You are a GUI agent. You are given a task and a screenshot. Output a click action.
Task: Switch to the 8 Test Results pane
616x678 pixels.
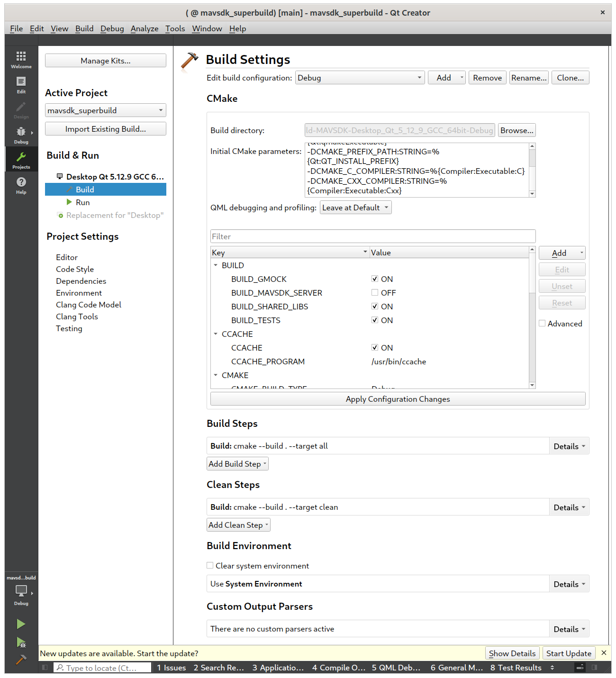[515, 668]
